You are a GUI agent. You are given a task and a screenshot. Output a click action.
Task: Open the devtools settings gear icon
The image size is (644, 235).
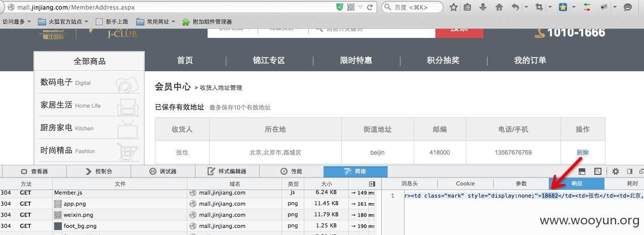click(x=616, y=171)
